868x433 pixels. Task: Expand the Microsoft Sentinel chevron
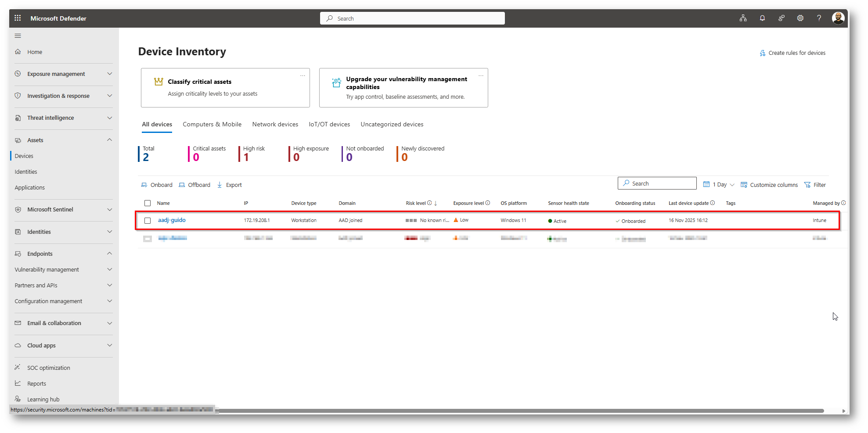pyautogui.click(x=110, y=210)
